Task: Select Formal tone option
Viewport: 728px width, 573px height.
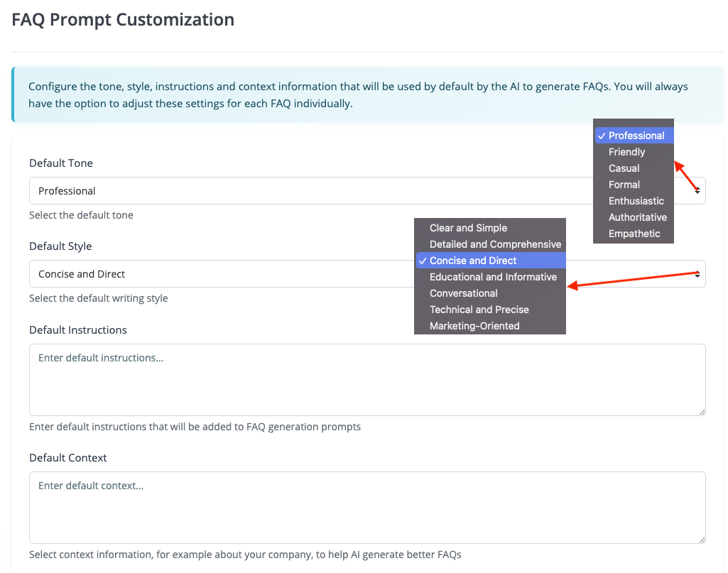Action: (x=624, y=185)
